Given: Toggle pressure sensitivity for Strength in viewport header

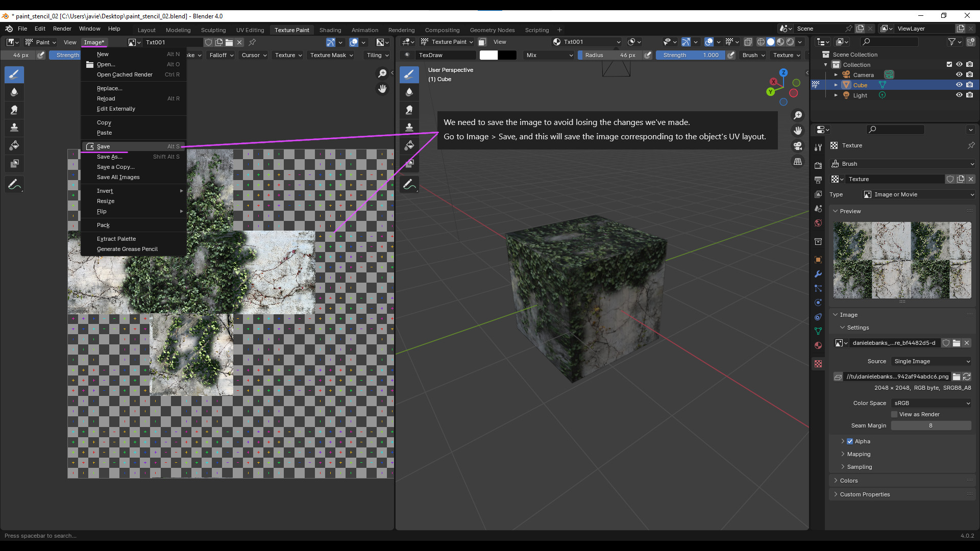Looking at the screenshot, I should (x=731, y=55).
